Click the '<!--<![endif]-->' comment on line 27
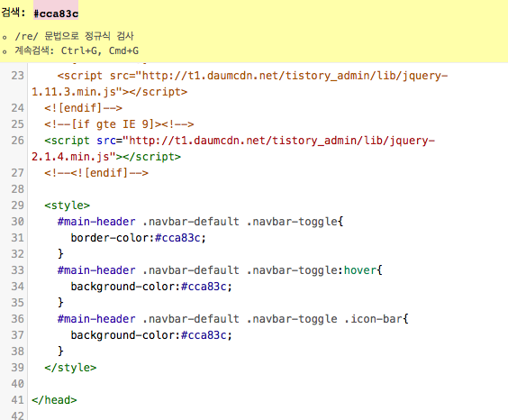This screenshot has width=508, height=420. coord(96,173)
